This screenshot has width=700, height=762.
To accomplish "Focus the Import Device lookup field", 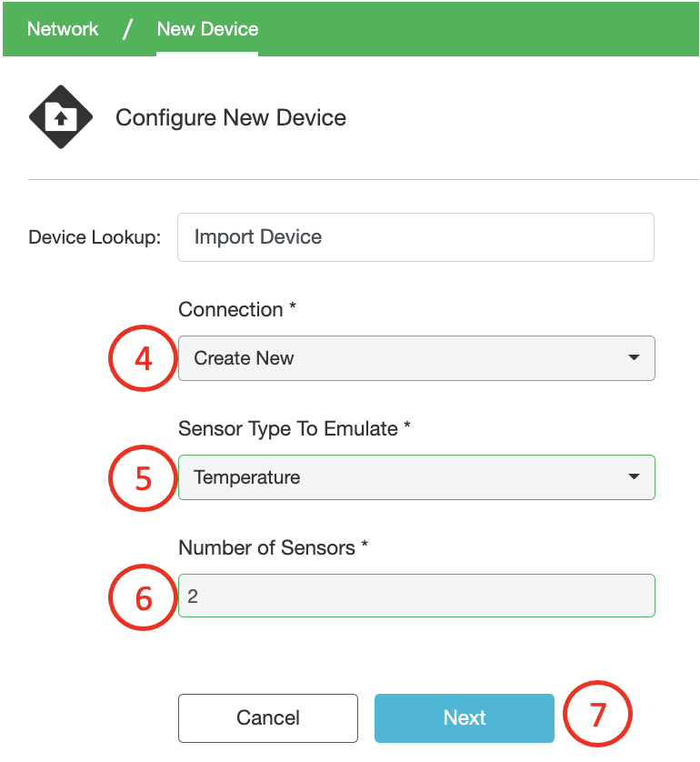I will pyautogui.click(x=415, y=237).
